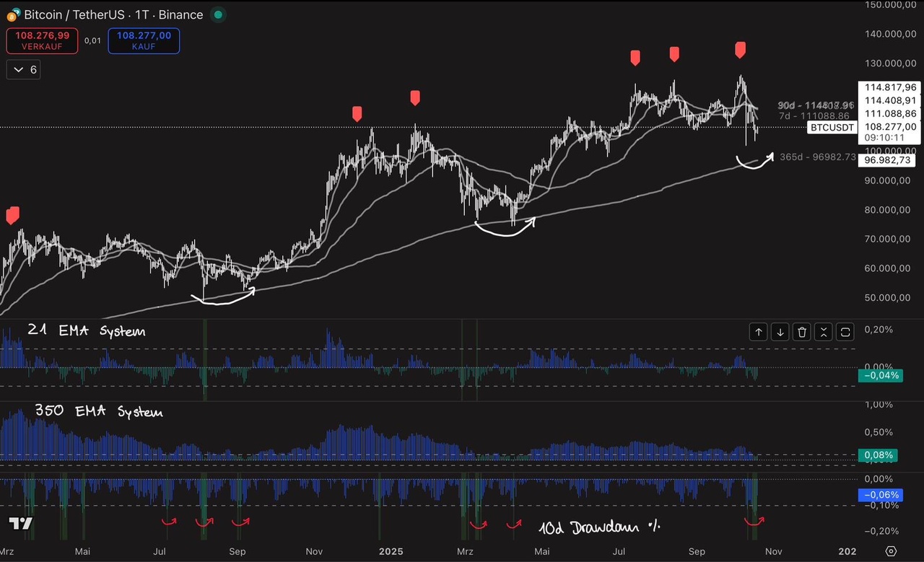This screenshot has height=562, width=924.
Task: Delete the 21 EMA pane with trash icon
Action: (x=802, y=333)
